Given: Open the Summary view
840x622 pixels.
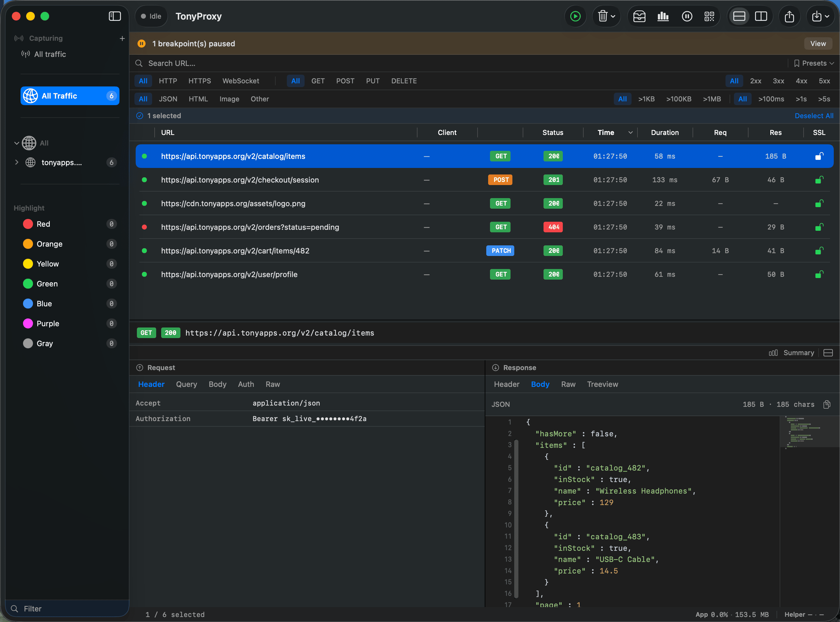Looking at the screenshot, I should click(791, 353).
